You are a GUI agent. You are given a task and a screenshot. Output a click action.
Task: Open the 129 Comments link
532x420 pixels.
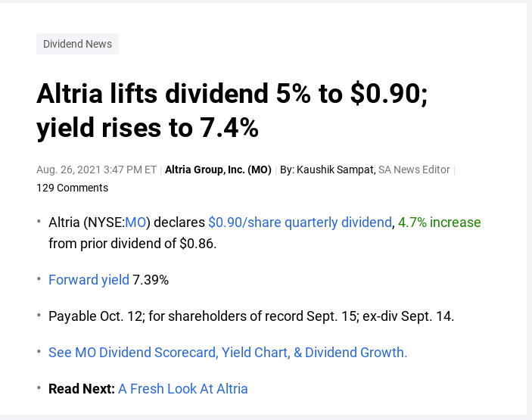(x=72, y=188)
